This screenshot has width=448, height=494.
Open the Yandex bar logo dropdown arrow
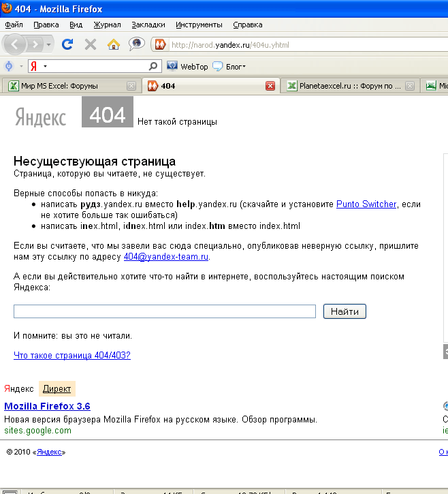click(x=21, y=66)
